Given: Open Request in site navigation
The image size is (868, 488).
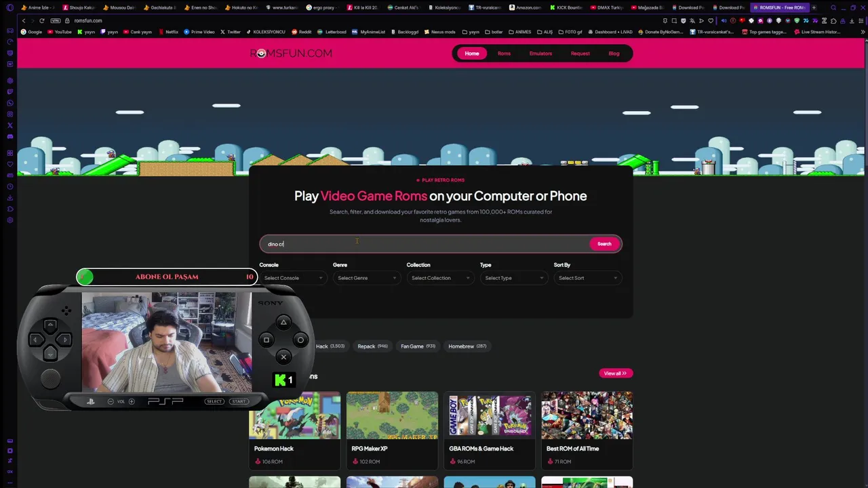Looking at the screenshot, I should click(x=580, y=54).
